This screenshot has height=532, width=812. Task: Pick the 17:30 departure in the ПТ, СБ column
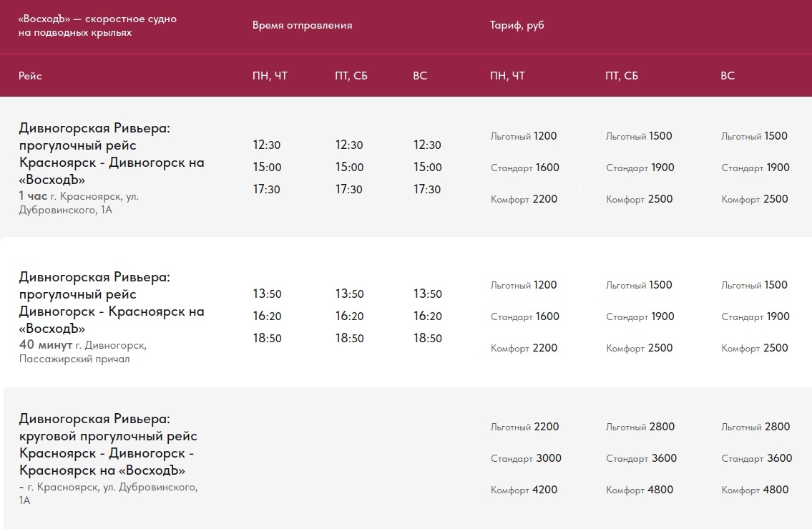tap(349, 189)
